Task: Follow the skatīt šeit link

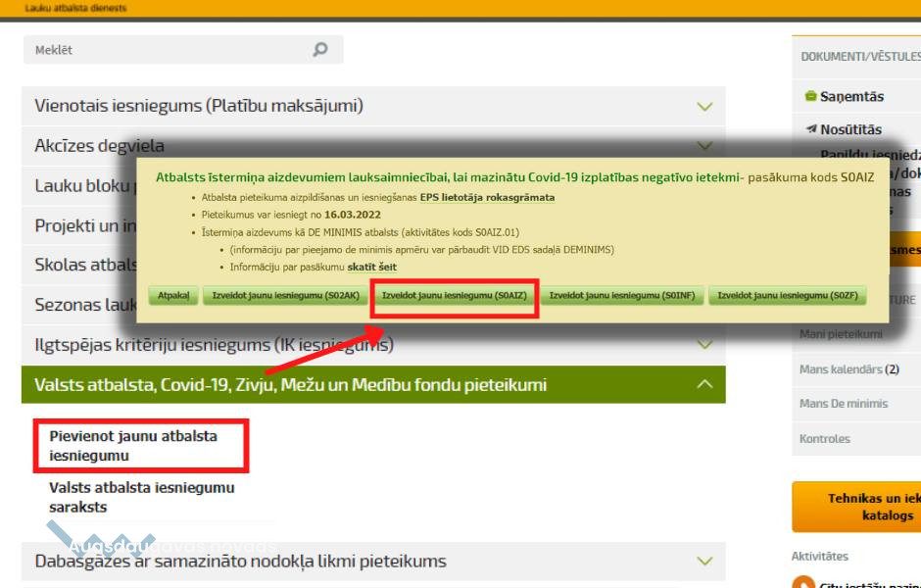Action: click(x=371, y=267)
